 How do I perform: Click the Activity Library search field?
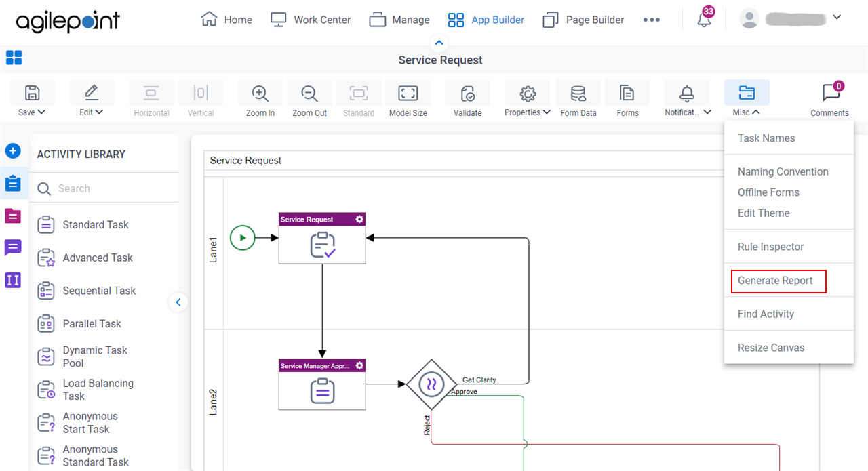(x=105, y=188)
